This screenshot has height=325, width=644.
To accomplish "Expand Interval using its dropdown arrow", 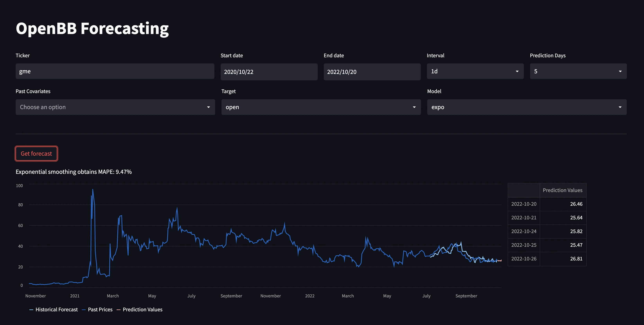I will [x=517, y=71].
